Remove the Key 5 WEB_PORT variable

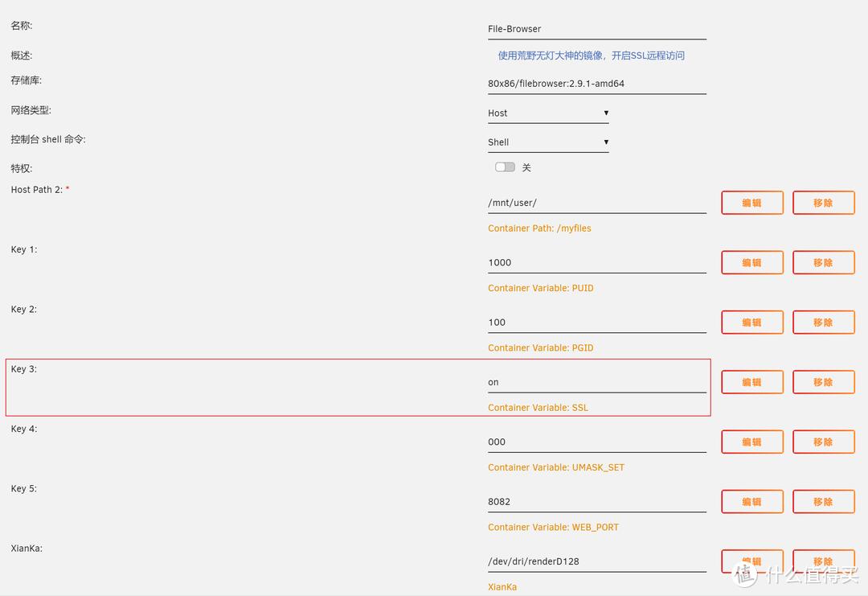(x=823, y=501)
